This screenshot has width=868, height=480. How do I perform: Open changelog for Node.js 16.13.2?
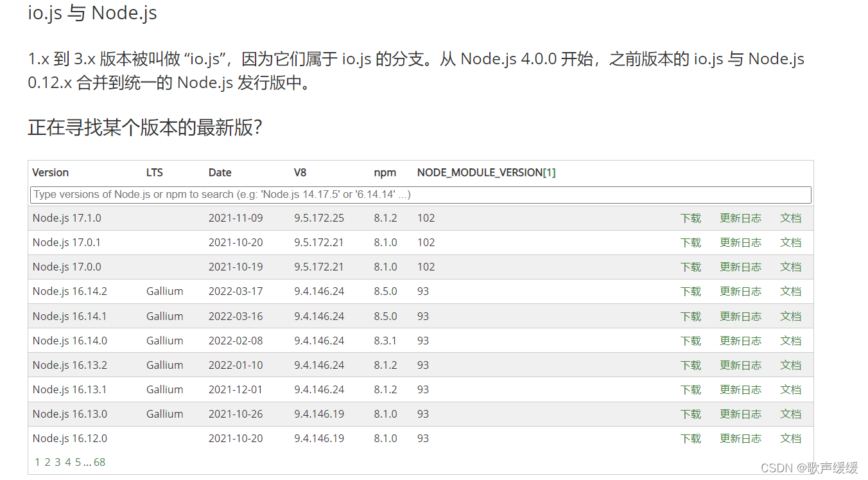pos(740,365)
